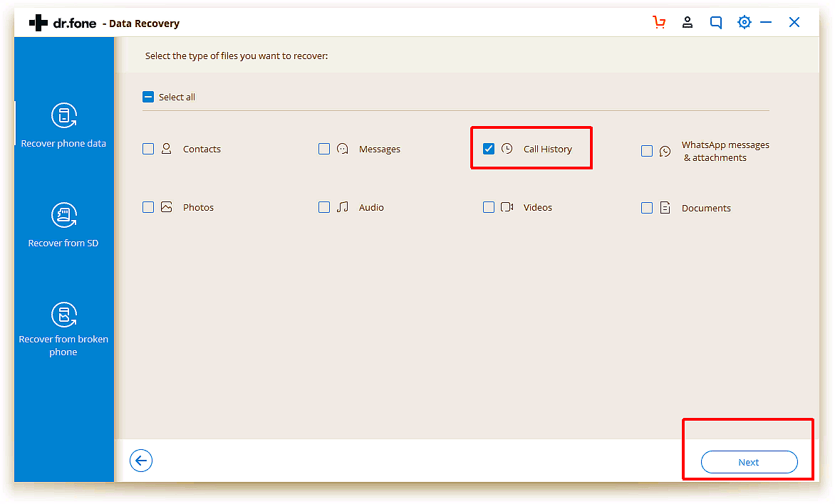
Task: Click the Contacts person icon
Action: click(x=166, y=149)
